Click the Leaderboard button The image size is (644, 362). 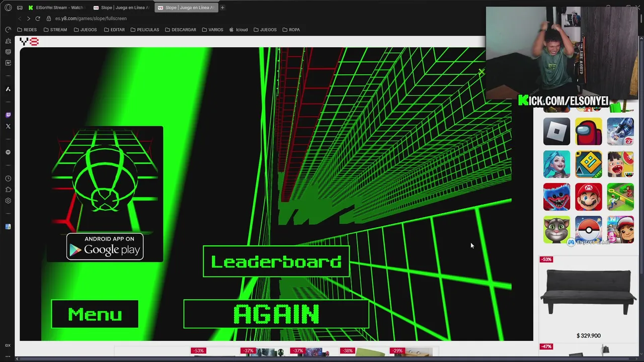pyautogui.click(x=276, y=261)
